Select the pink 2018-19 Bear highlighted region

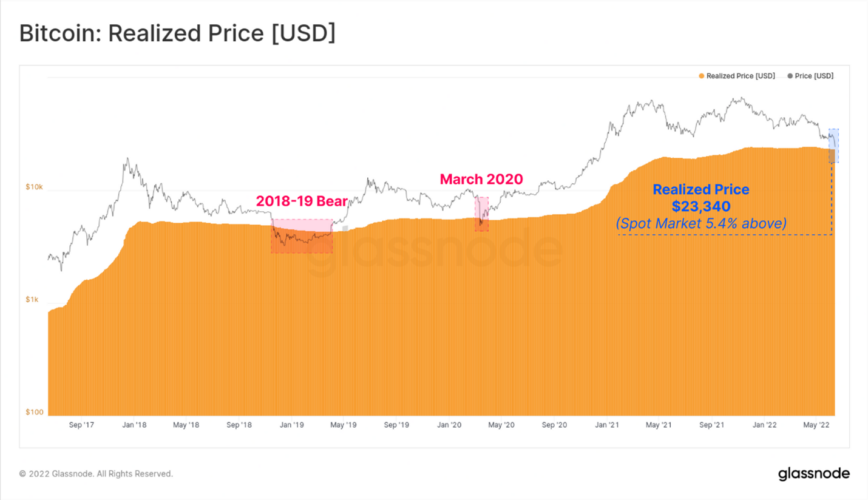tap(302, 236)
